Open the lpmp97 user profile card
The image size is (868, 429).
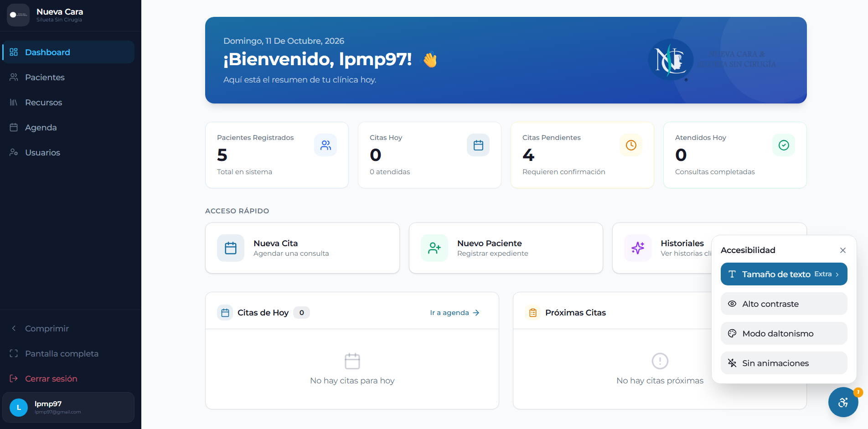[x=68, y=407]
